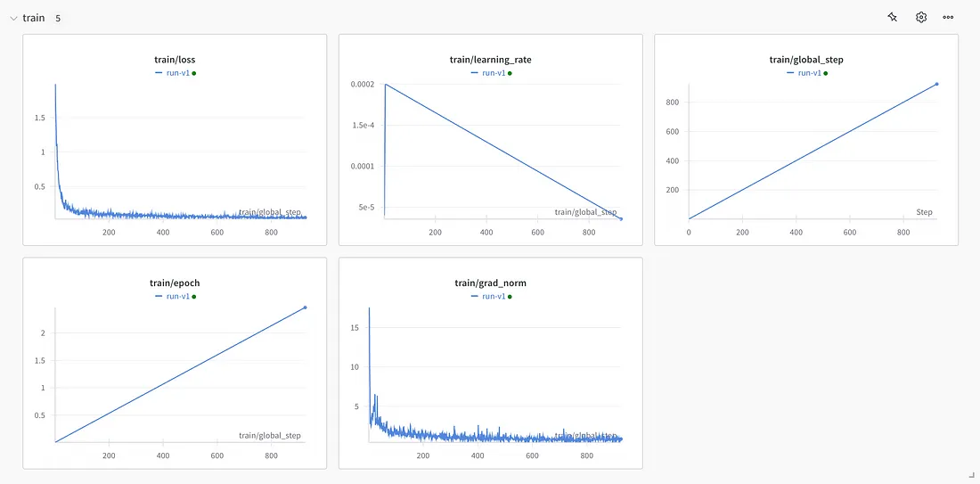Click the train/global_step line plot area
This screenshot has height=484, width=980.
point(813,151)
